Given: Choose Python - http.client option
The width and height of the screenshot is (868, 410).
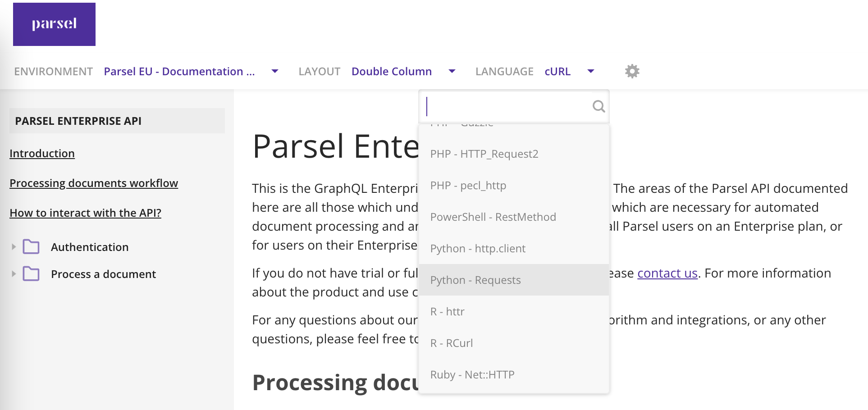Looking at the screenshot, I should coord(514,248).
